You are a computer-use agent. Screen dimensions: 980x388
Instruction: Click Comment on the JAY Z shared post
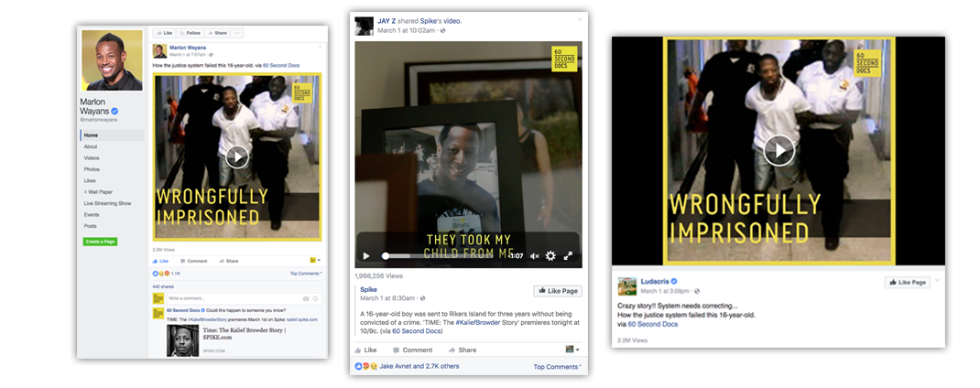pos(412,350)
